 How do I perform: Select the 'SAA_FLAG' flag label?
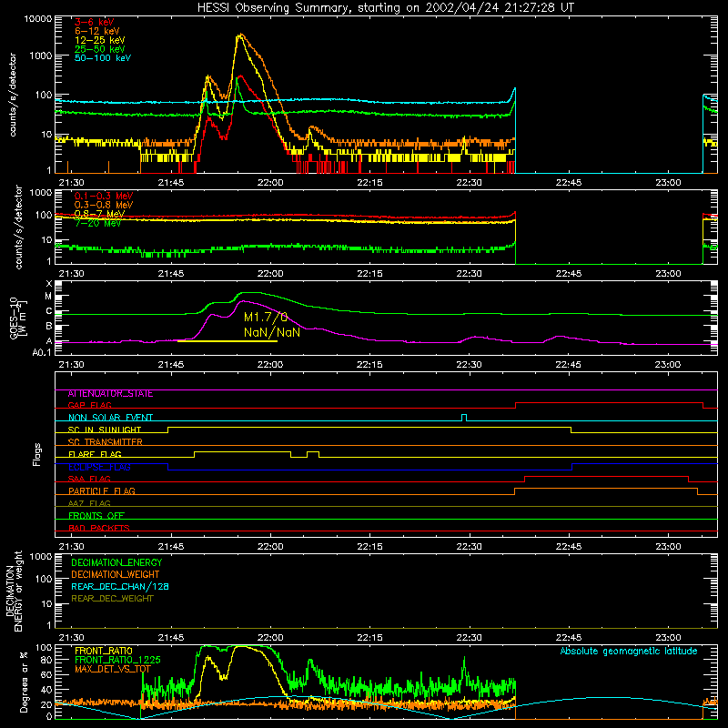[x=89, y=479]
